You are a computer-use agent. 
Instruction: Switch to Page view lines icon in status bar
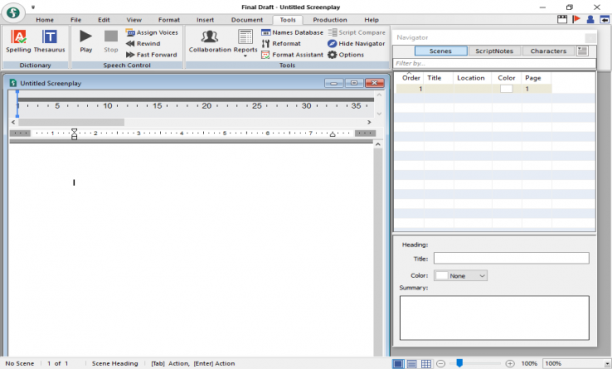point(412,364)
